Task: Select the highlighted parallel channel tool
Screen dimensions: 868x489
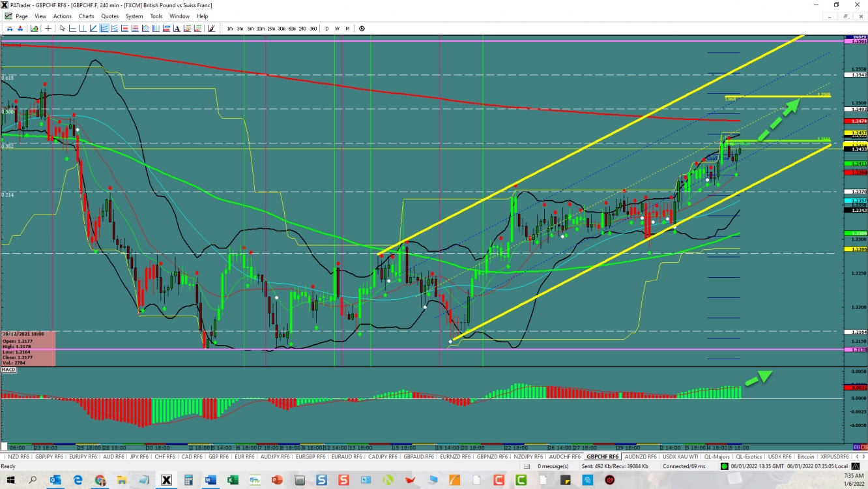Action: click(104, 29)
